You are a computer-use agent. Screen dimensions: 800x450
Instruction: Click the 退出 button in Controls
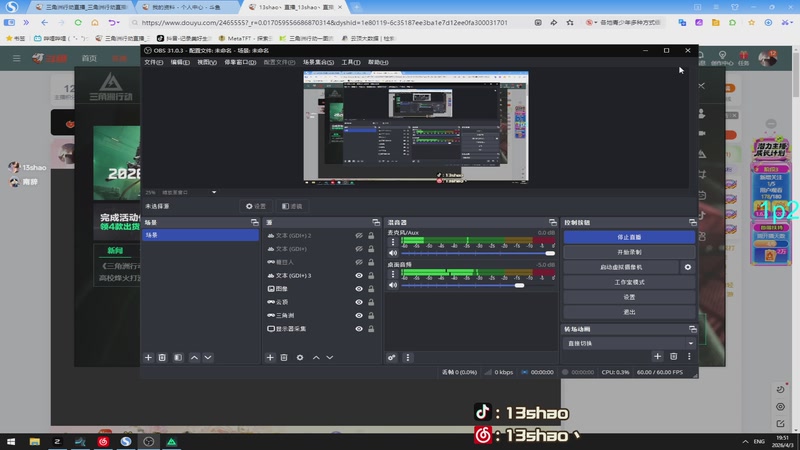coord(629,312)
